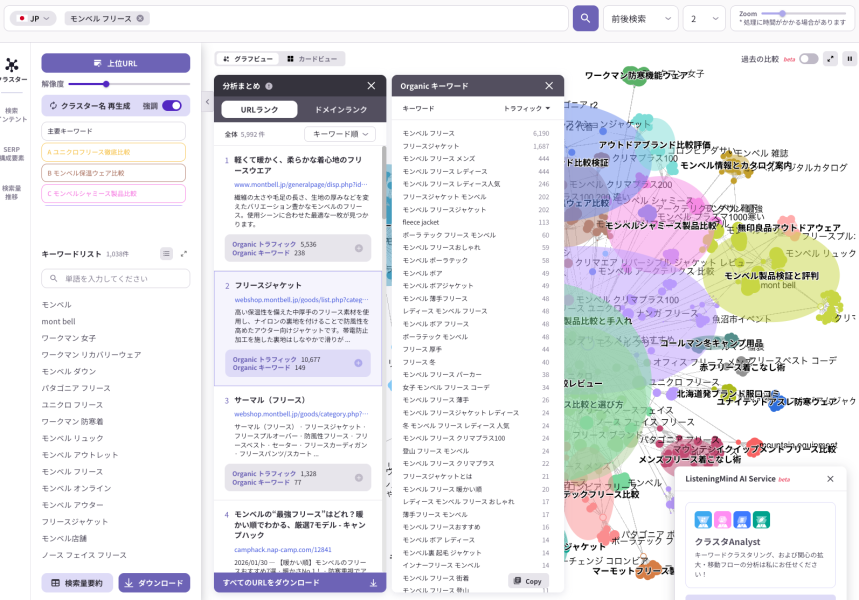This screenshot has height=600, width=859.
Task: Open the 検索コンテント sidebar item
Action: coord(12,115)
